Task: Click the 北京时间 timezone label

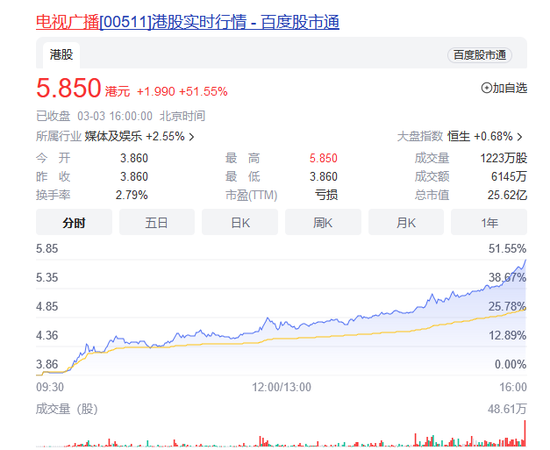Action: pos(182,116)
